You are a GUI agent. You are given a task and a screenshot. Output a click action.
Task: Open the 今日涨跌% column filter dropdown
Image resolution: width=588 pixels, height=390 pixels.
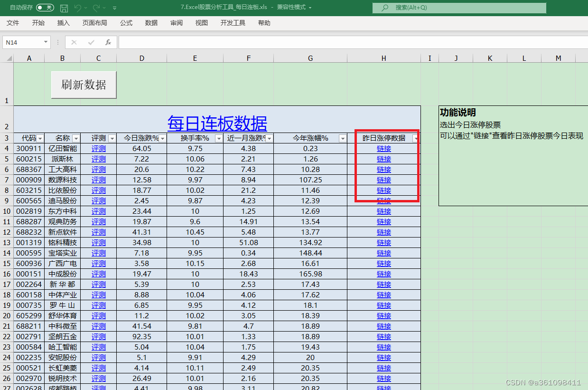(x=162, y=138)
